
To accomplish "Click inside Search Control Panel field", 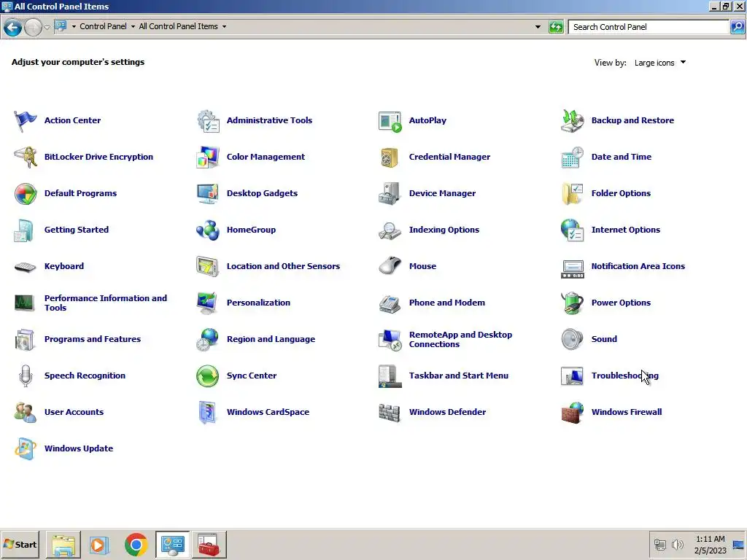I will coord(649,27).
